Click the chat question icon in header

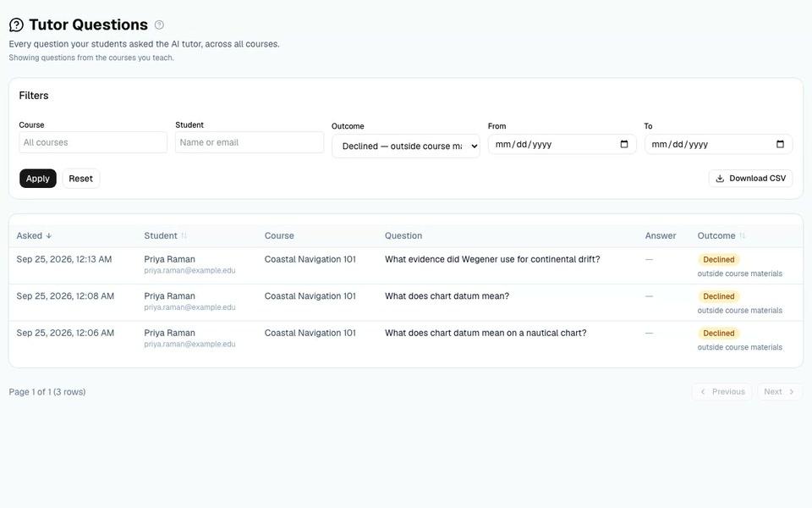(x=17, y=25)
